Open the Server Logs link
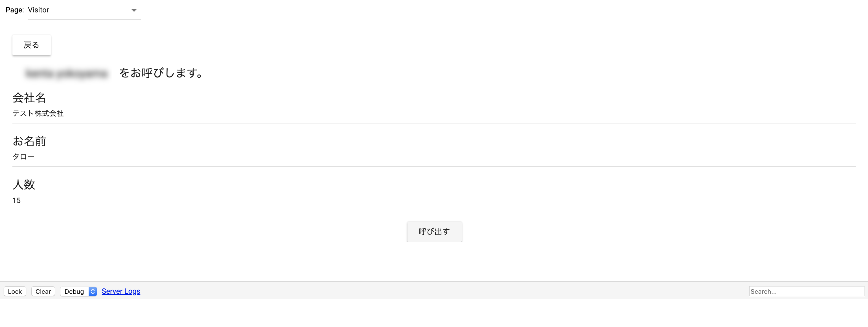The width and height of the screenshot is (868, 327). pos(121,291)
